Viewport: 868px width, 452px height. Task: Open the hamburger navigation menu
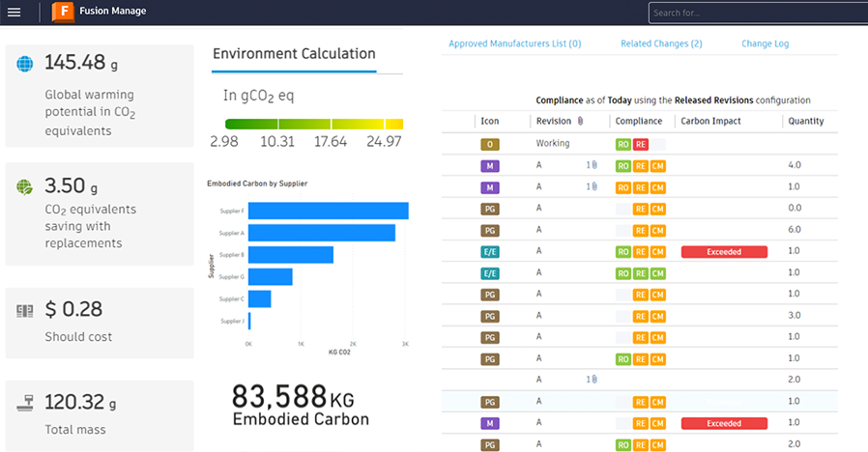tap(14, 13)
